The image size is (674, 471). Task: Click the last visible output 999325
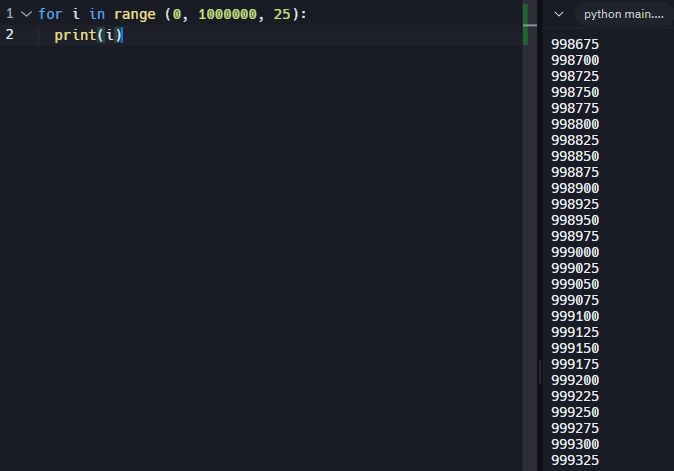575,461
